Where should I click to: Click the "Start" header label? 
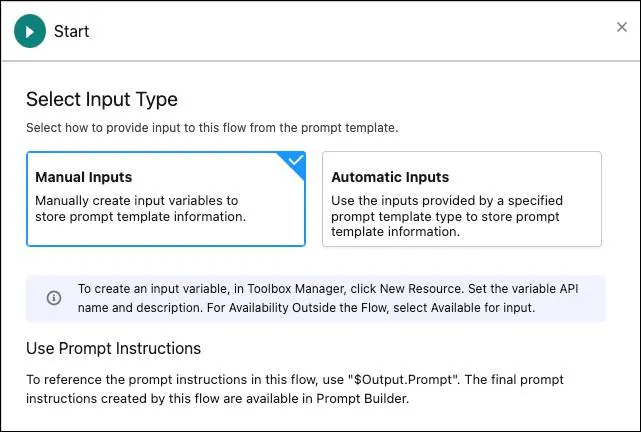[72, 31]
